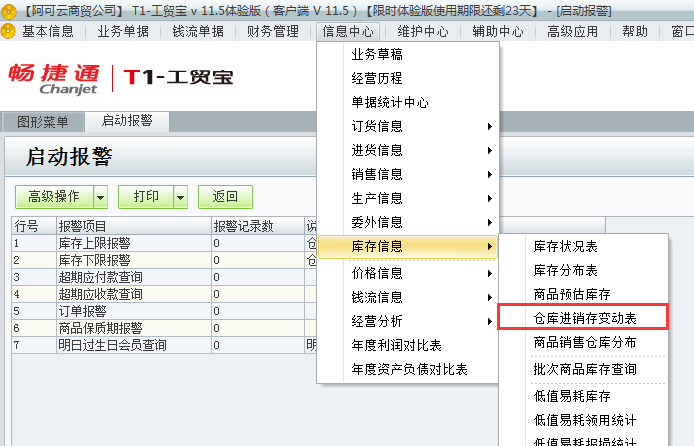Open 单据统计中心 from the menu

pyautogui.click(x=408, y=102)
